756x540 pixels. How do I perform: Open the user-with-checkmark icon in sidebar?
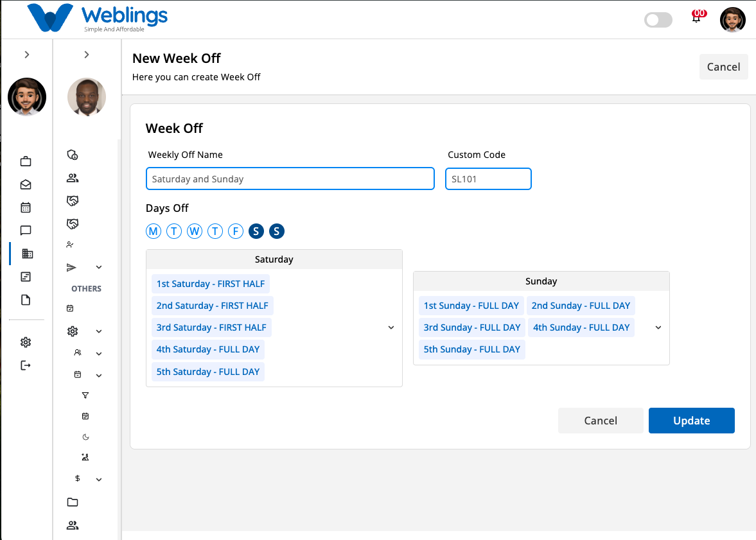coord(70,245)
